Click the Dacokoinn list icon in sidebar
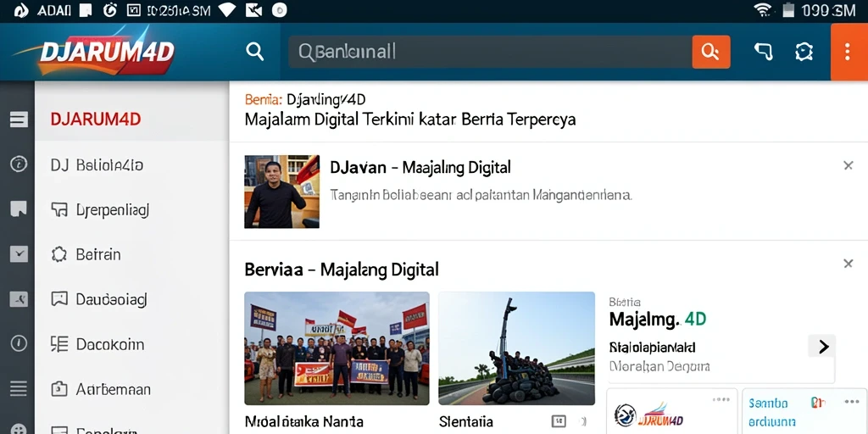Image resolution: width=868 pixels, height=434 pixels. 58,344
